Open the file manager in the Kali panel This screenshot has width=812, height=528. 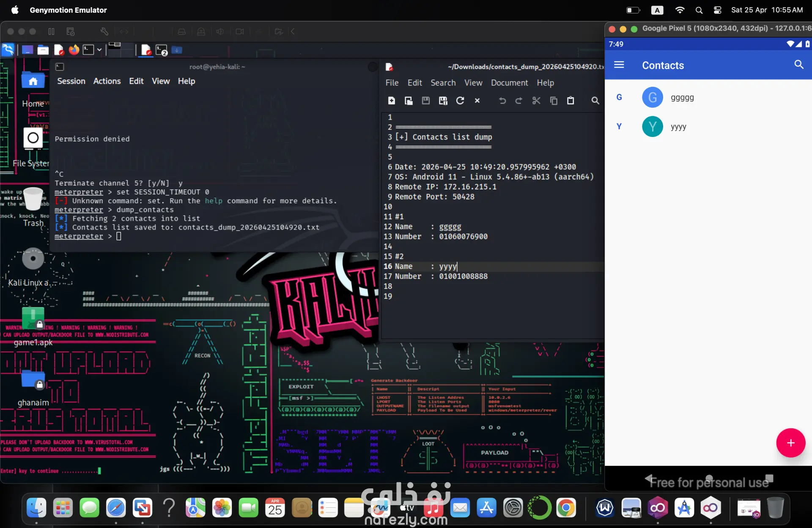point(43,50)
